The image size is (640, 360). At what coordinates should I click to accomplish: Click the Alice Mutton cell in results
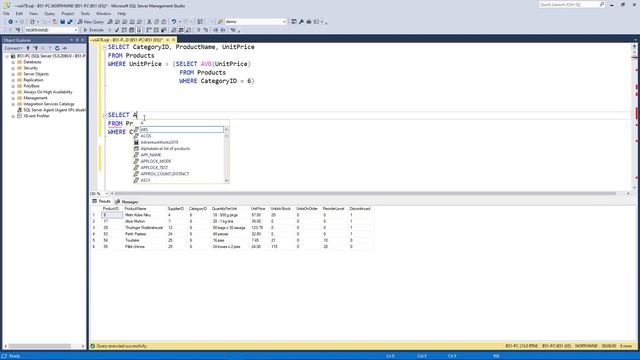(135, 221)
